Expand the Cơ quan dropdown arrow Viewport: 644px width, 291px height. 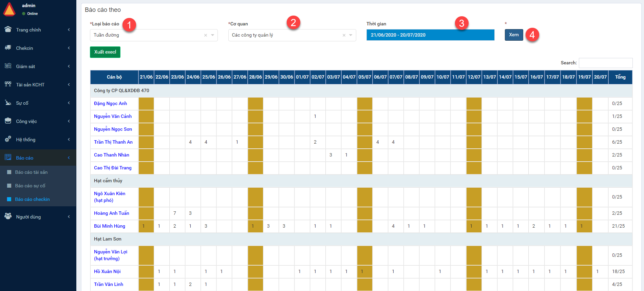[x=351, y=35]
